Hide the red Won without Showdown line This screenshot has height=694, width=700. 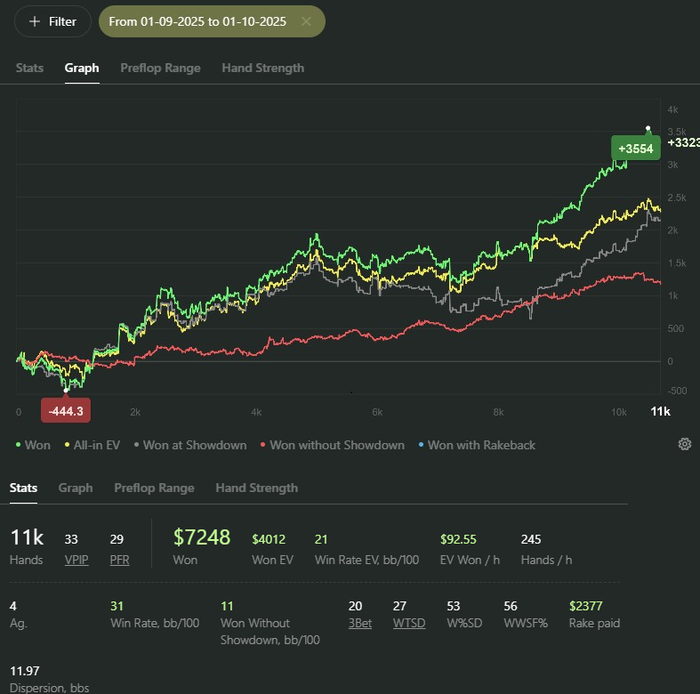pos(331,445)
